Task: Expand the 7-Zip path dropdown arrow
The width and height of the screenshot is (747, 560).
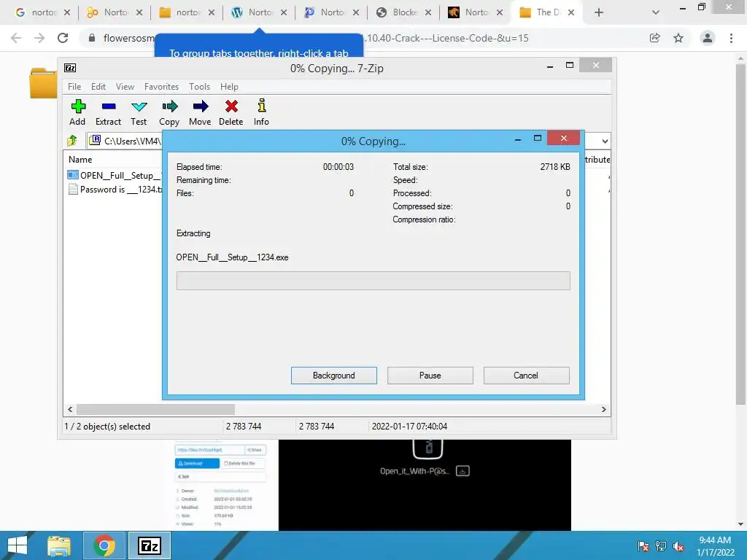Action: tap(605, 141)
